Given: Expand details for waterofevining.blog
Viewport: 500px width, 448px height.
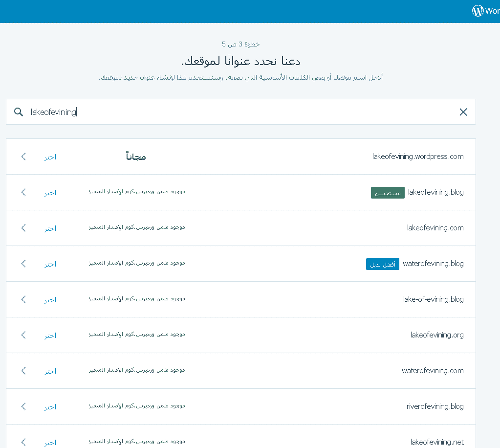Looking at the screenshot, I should coord(23,264).
